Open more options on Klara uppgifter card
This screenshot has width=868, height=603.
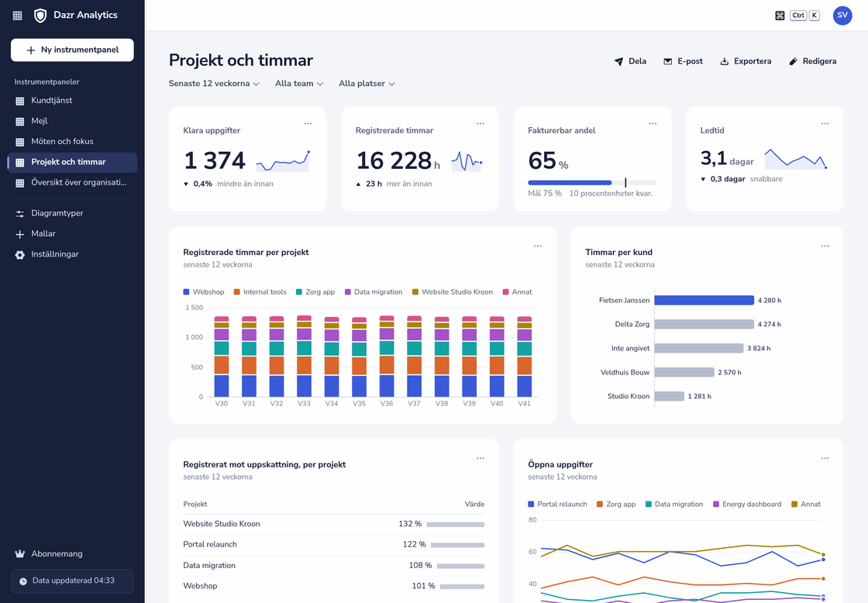pos(308,123)
